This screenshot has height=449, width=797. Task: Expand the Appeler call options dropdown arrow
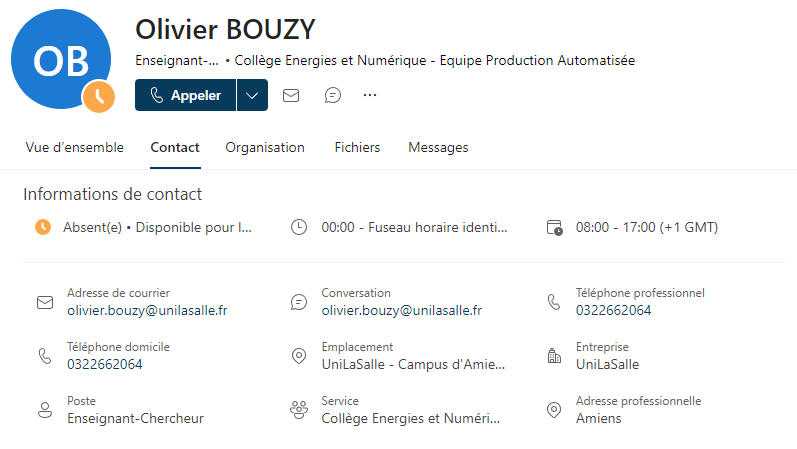click(252, 95)
